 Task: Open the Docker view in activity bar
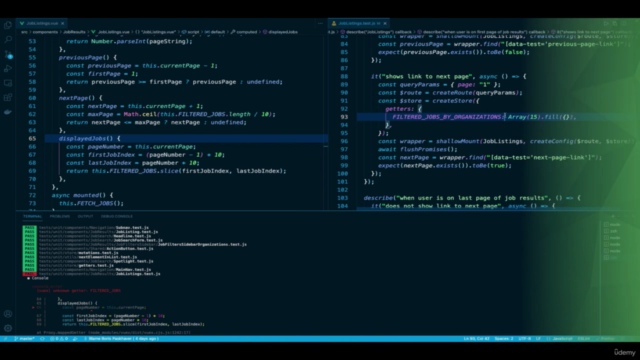tap(8, 112)
